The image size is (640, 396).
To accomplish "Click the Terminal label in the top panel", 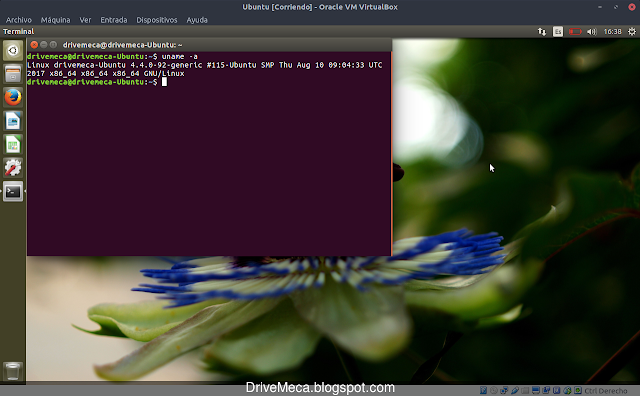I will pos(18,31).
